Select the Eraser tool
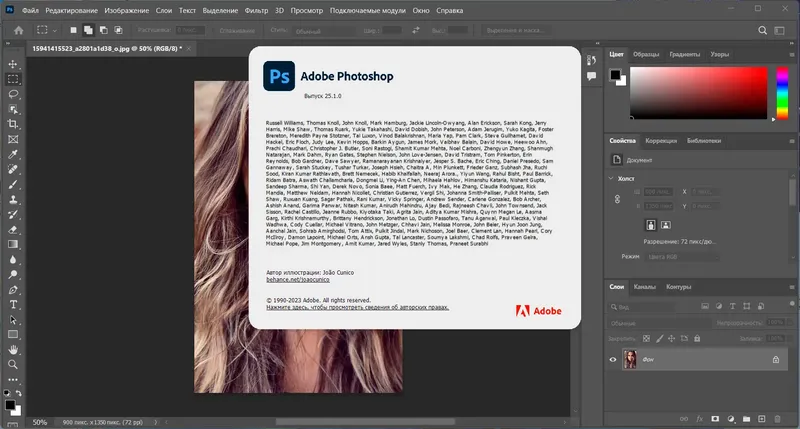 pos(13,230)
